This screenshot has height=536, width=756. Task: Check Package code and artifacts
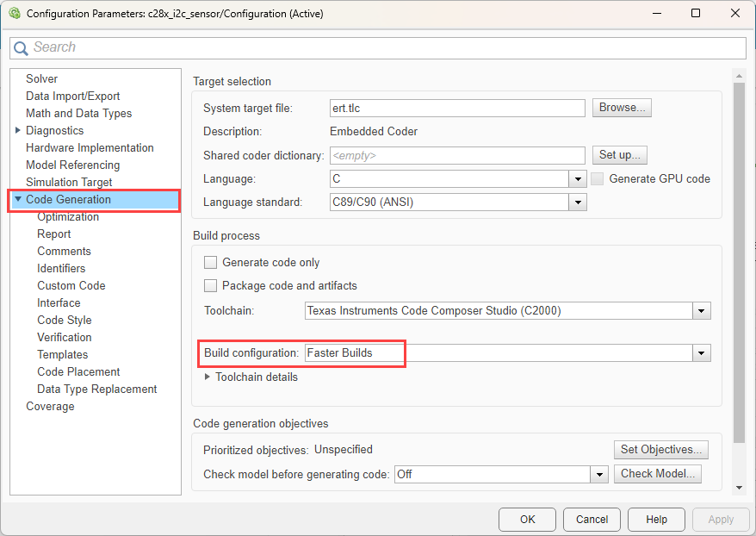click(210, 285)
